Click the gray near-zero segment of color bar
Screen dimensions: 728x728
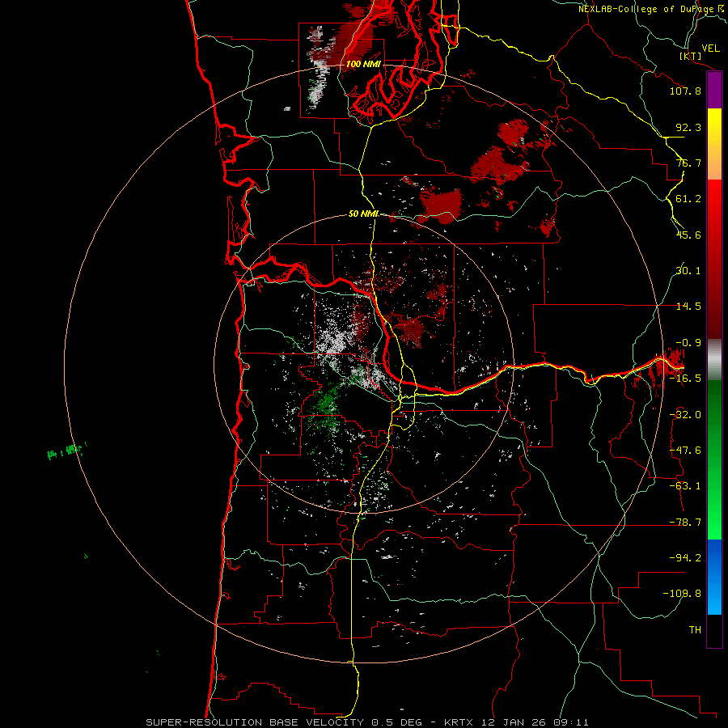click(x=714, y=360)
